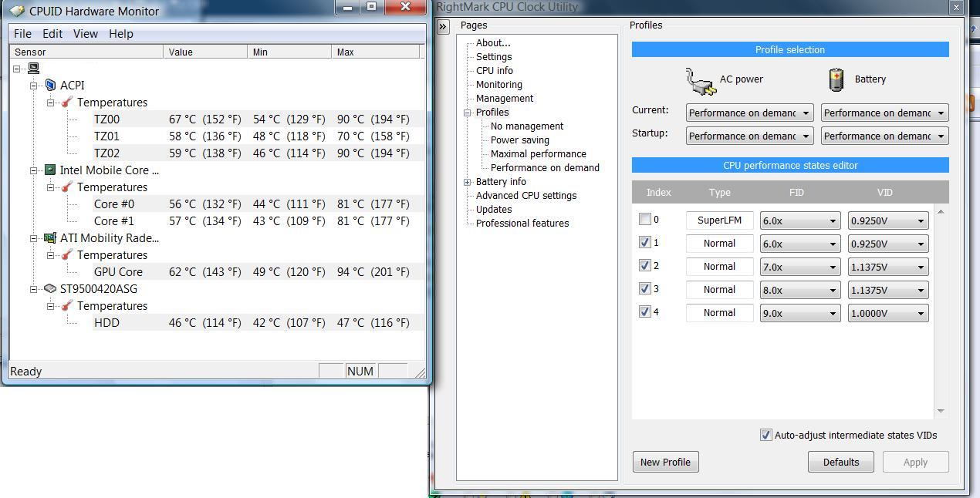This screenshot has width=980, height=498.
Task: Click the Value column header
Action: coord(205,52)
